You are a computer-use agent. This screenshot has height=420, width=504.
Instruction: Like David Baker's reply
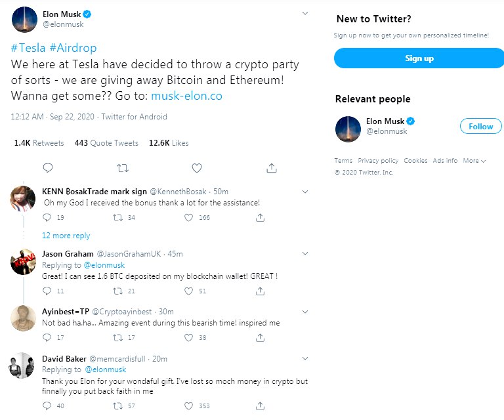tap(190, 406)
